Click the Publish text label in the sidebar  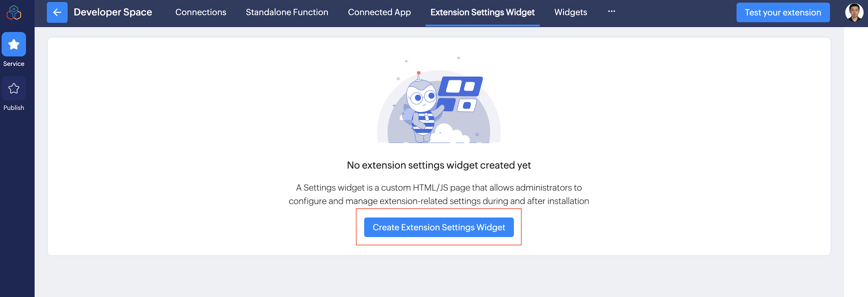[x=14, y=108]
